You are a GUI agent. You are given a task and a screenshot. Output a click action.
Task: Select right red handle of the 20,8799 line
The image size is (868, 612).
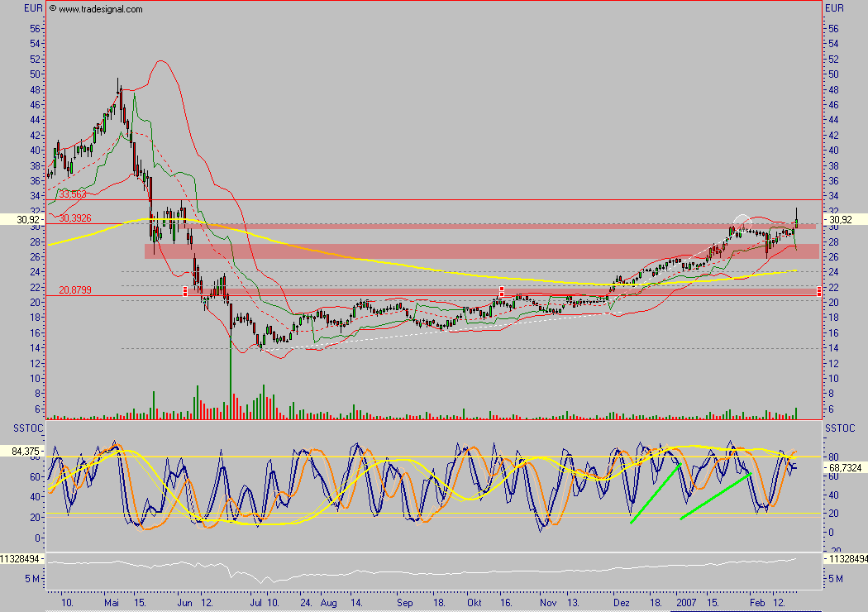[x=818, y=291]
